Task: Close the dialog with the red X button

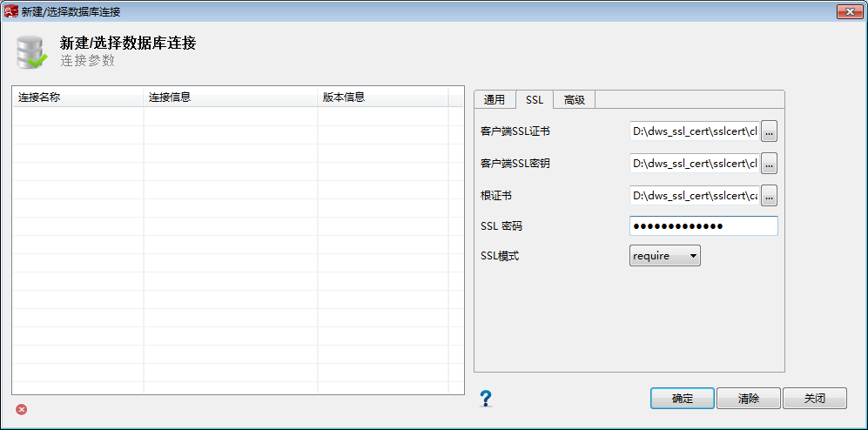Action: [850, 11]
